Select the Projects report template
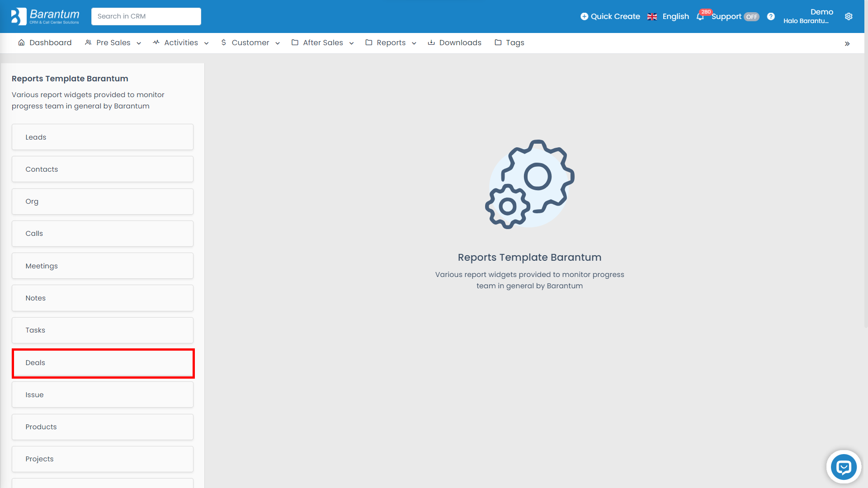 (103, 459)
